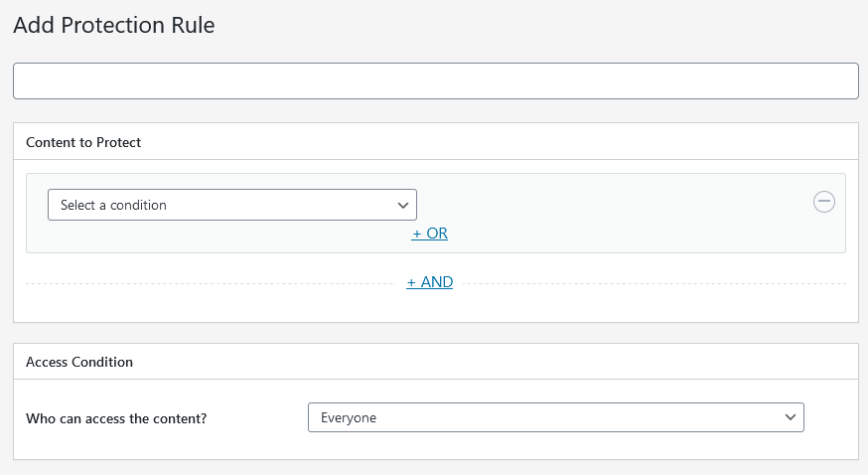Screen dimensions: 868x475
Task: Click the plus sign of the OR link
Action: [416, 235]
